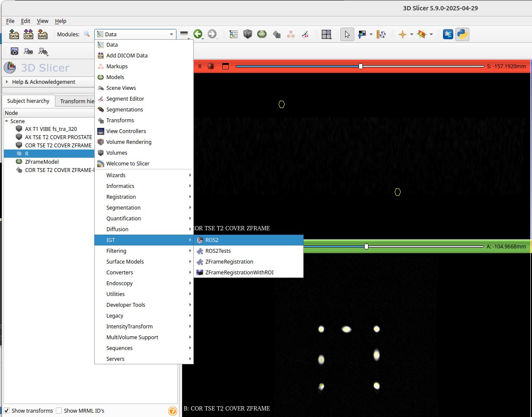Choose ROS2 in the IGT submenu
This screenshot has width=532, height=417.
248,240
